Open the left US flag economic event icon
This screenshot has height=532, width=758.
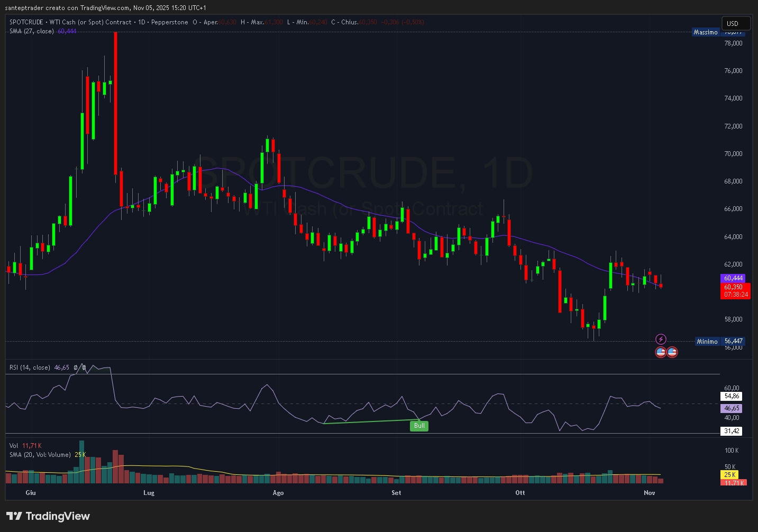tap(661, 352)
